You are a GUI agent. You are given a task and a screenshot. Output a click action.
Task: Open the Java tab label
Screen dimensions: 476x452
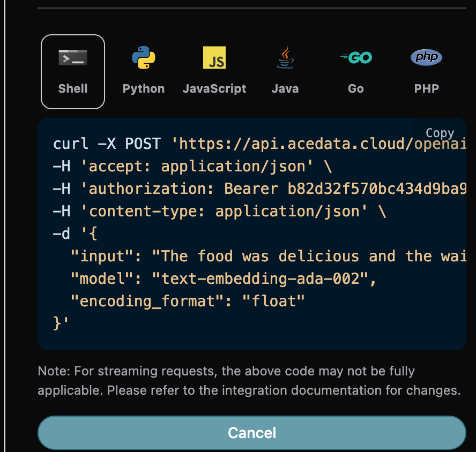tap(285, 88)
